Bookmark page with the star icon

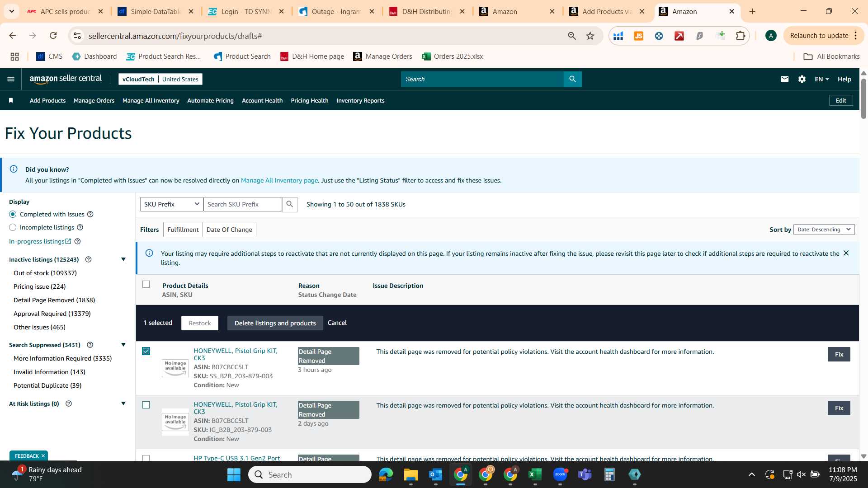(x=590, y=36)
